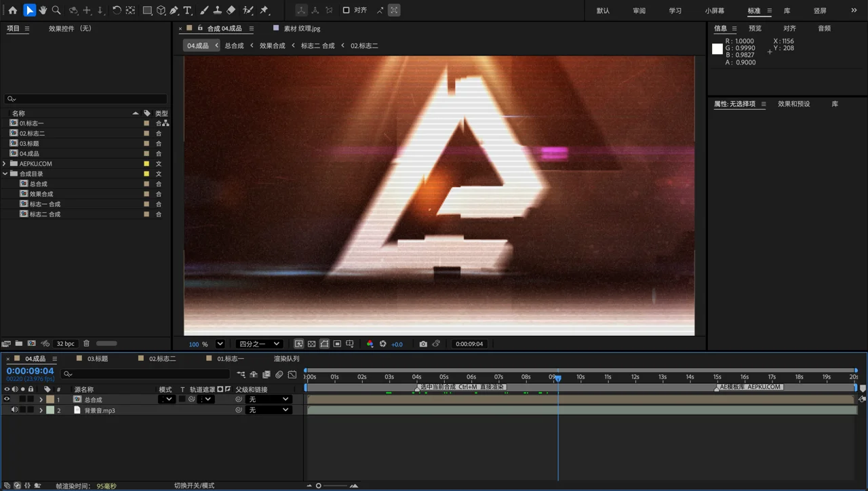Open the 渲染队列 render queue tab

(286, 359)
